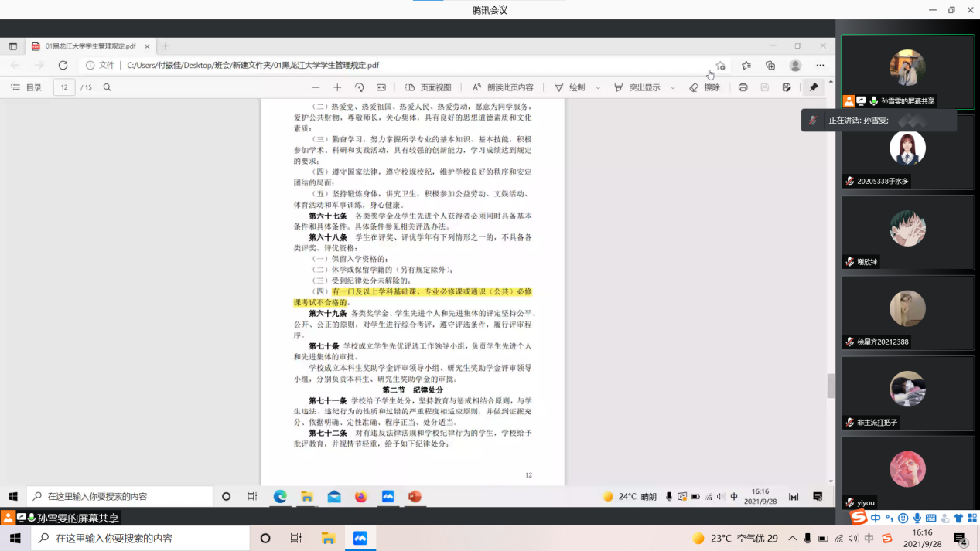980x551 pixels.
Task: Select the 01黑龙江大学学生管理规定.pdf browser tab
Action: pos(91,46)
